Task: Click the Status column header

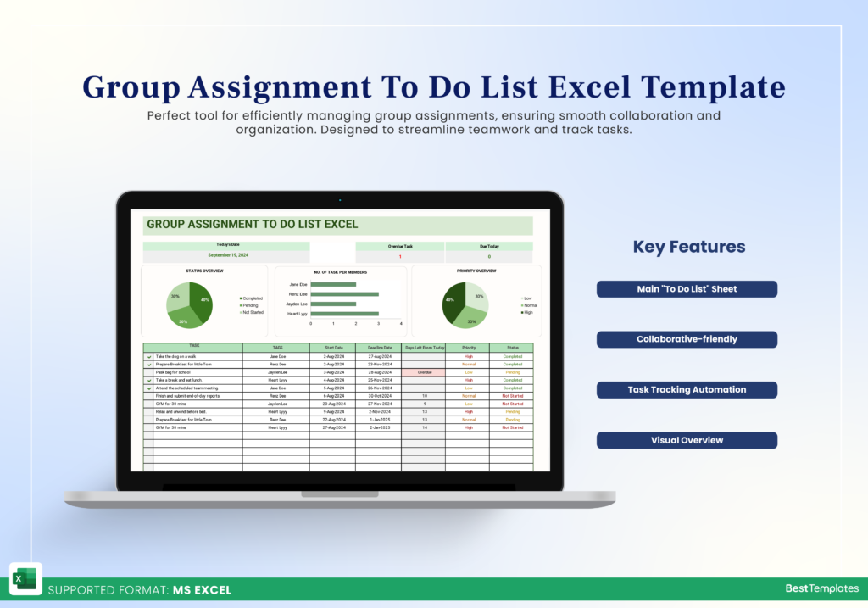Action: [511, 347]
